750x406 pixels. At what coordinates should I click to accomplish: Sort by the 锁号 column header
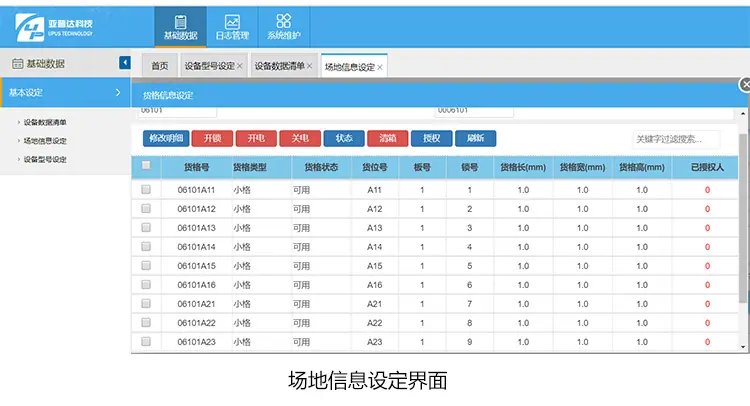point(470,167)
